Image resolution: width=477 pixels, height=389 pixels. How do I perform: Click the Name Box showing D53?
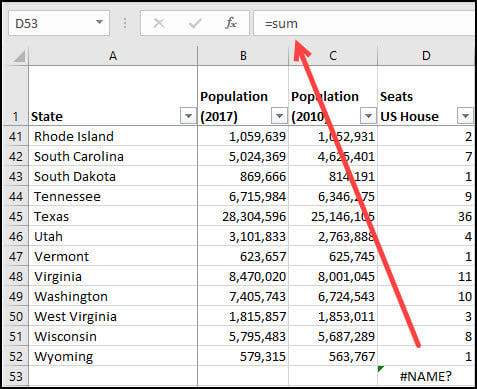[x=59, y=23]
